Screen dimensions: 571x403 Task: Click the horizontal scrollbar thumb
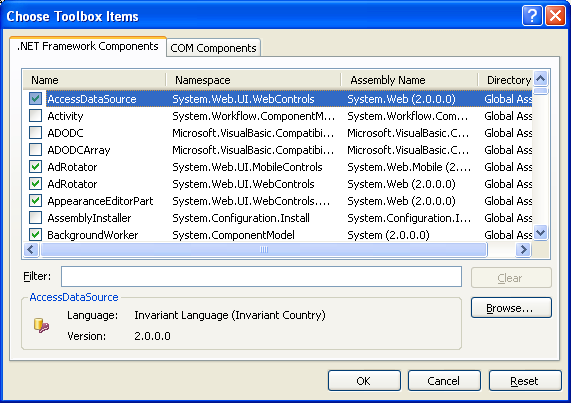tap(264, 250)
